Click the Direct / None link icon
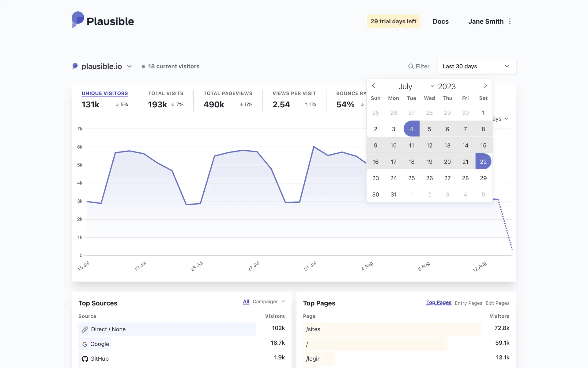 coord(85,329)
